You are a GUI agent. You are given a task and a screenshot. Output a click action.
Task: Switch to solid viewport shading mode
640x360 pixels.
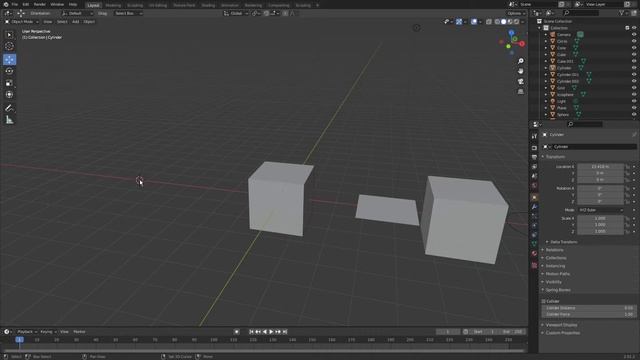point(503,22)
